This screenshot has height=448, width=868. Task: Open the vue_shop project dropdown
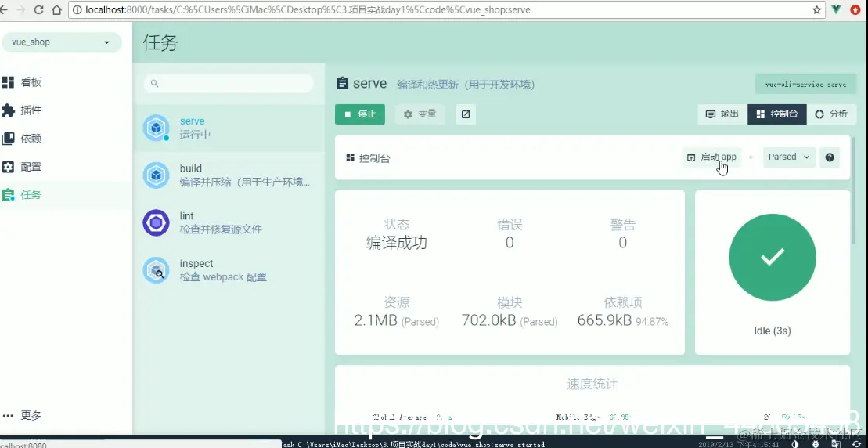[x=62, y=42]
